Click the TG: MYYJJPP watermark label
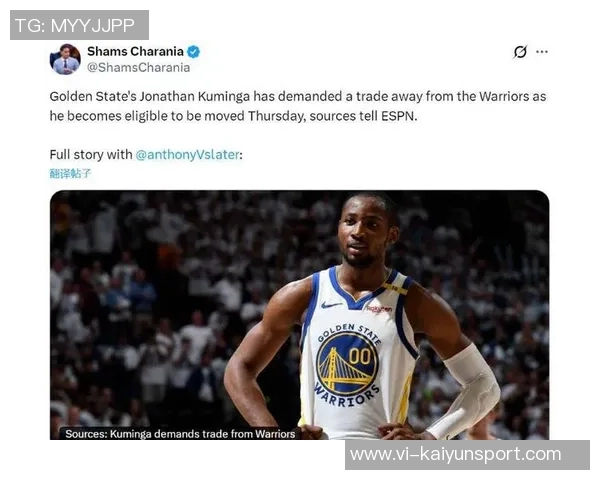This screenshot has height=480, width=600. 79,25
